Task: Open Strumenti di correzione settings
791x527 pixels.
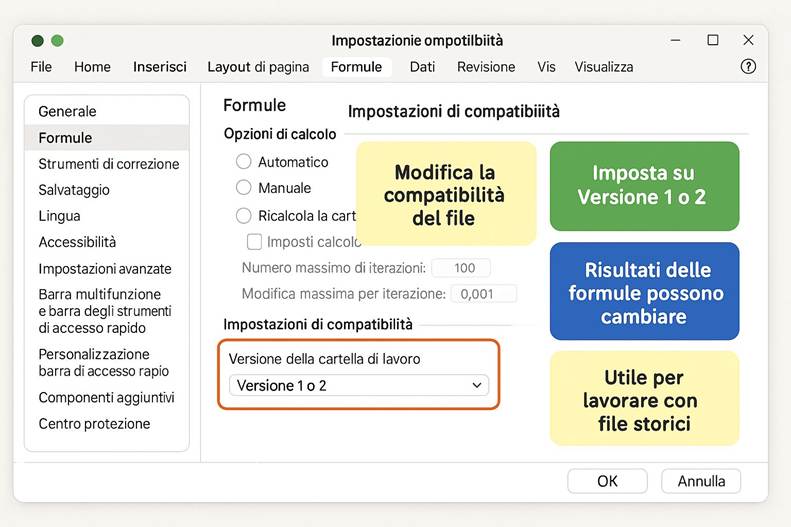Action: pos(108,164)
